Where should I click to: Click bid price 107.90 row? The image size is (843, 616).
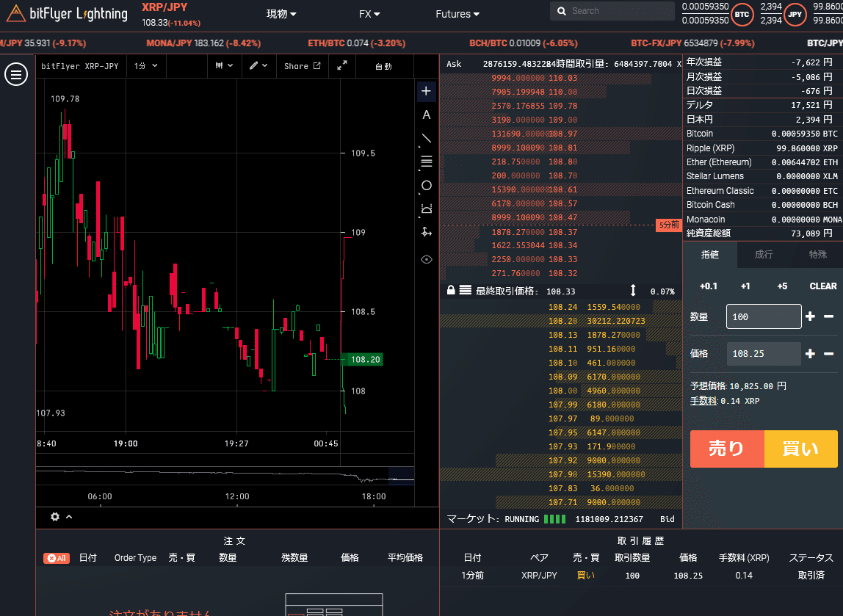click(561, 474)
